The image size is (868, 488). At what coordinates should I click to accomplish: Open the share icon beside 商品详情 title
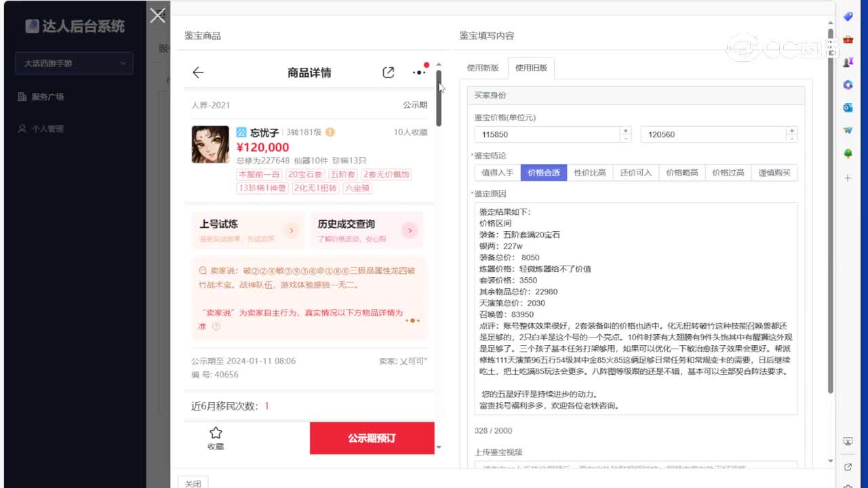[389, 72]
